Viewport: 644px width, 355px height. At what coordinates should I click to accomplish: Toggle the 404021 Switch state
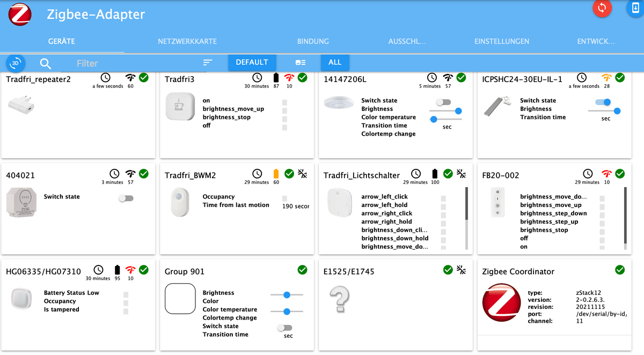(126, 198)
